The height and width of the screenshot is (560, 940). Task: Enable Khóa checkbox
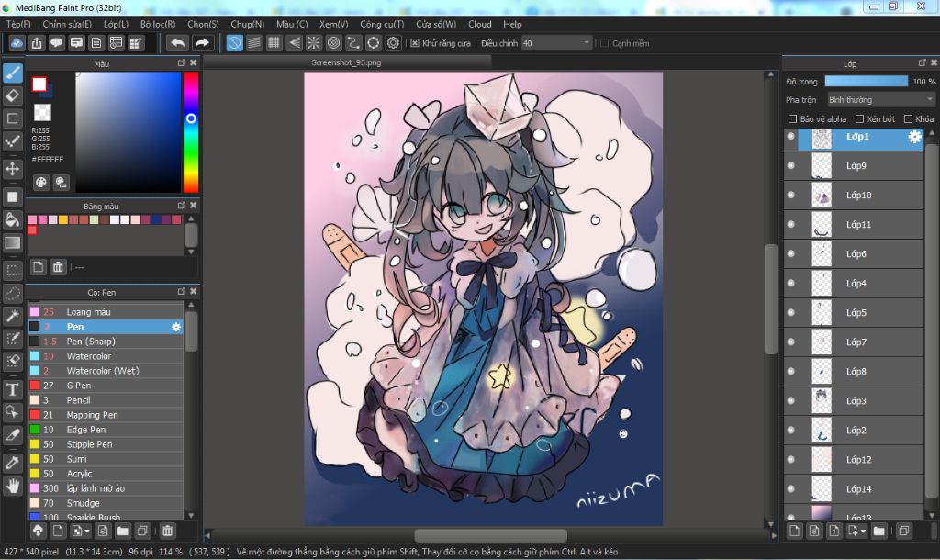click(x=908, y=118)
